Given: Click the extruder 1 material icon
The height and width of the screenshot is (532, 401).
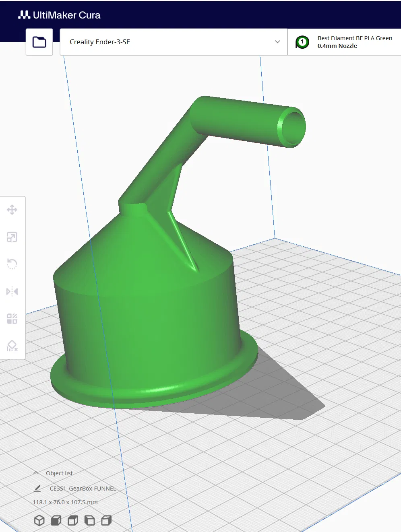Looking at the screenshot, I should [x=302, y=42].
